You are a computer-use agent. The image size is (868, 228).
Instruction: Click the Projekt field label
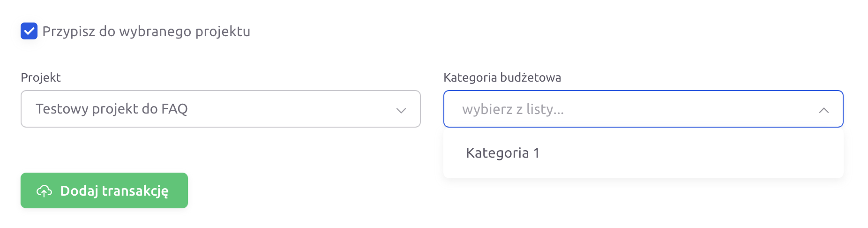pos(41,77)
